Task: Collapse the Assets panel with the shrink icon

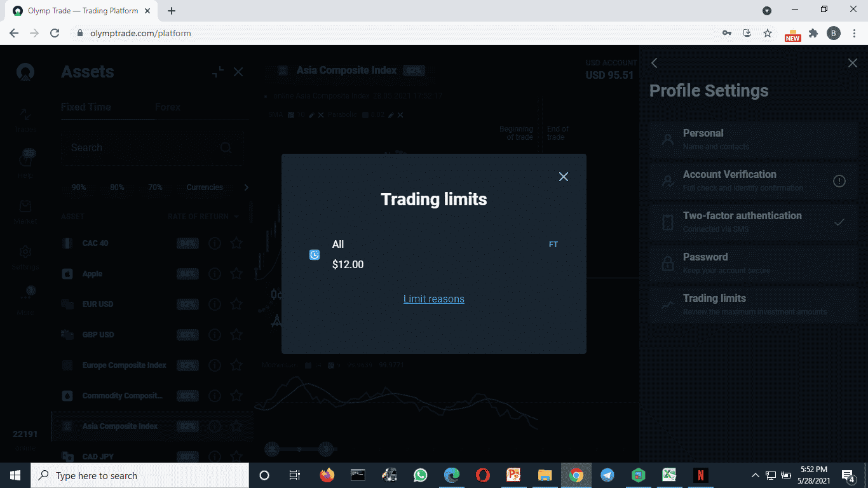Action: 218,72
